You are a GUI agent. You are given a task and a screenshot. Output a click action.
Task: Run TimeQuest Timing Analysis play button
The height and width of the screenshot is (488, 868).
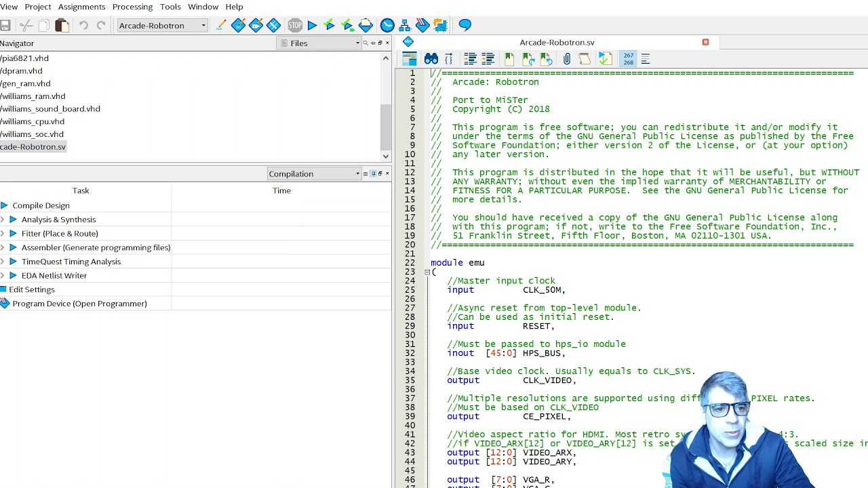coord(13,262)
